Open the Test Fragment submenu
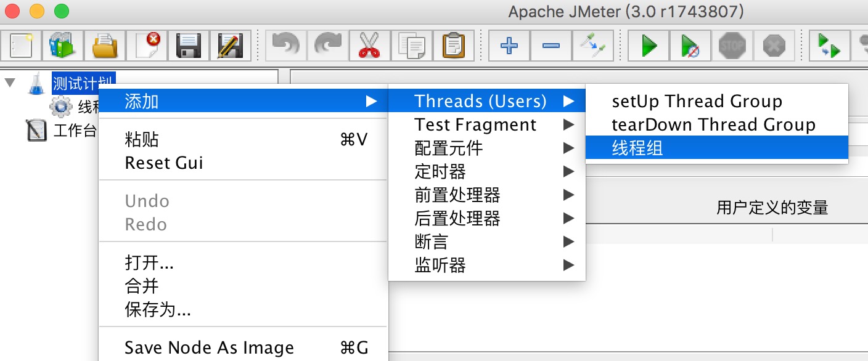Viewport: 868px width, 361px height. click(x=487, y=124)
